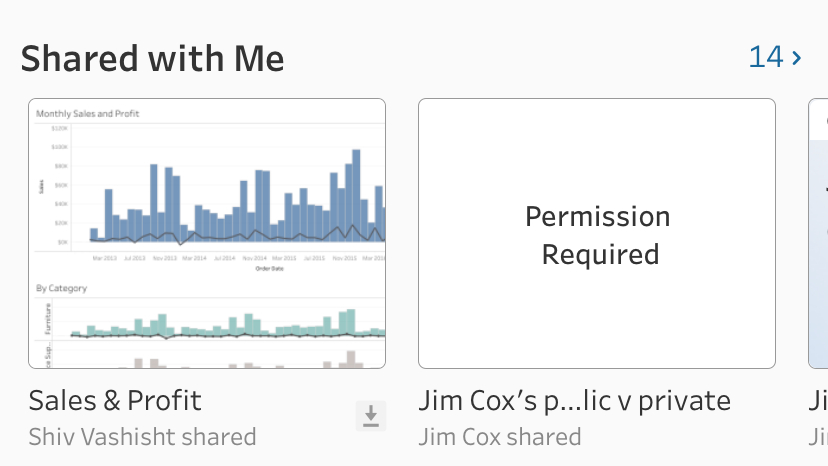Click the cut-off third card subtitle
The image size is (828, 466).
point(818,437)
